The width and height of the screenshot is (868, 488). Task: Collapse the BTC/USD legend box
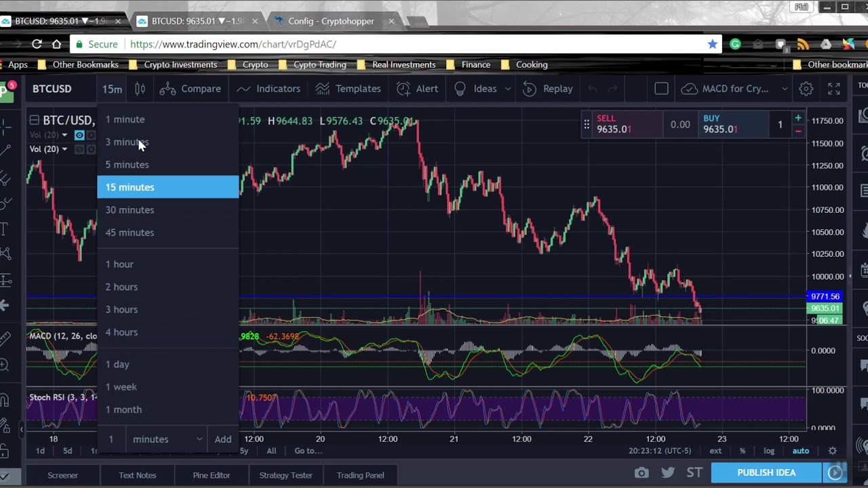(34, 120)
